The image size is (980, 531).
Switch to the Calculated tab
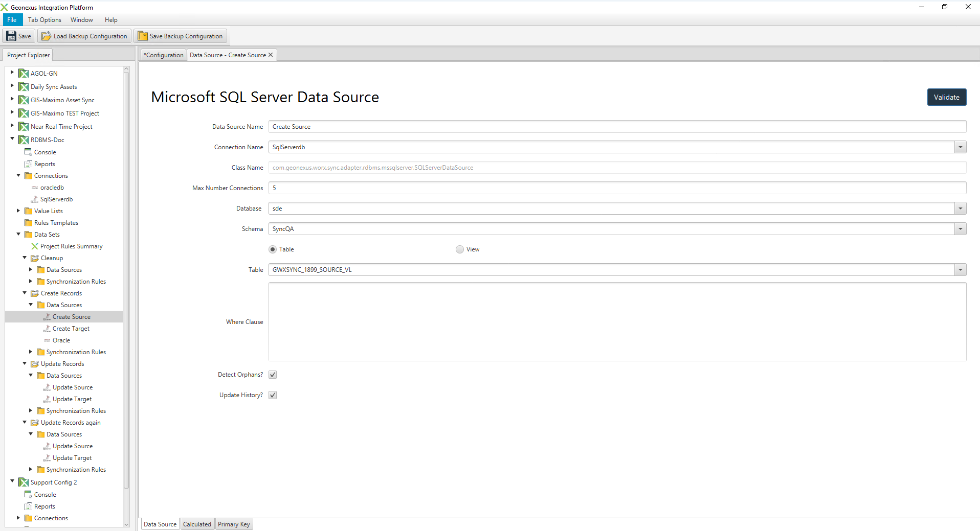(197, 524)
